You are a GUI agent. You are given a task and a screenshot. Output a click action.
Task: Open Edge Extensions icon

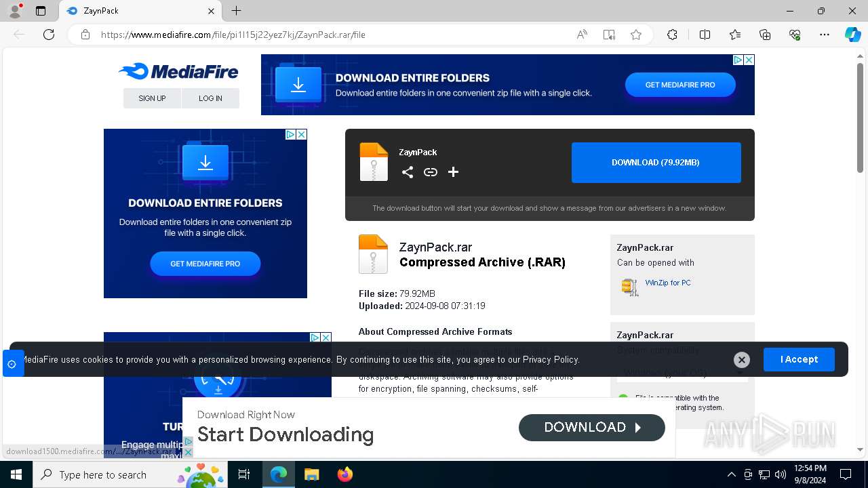[x=672, y=35]
